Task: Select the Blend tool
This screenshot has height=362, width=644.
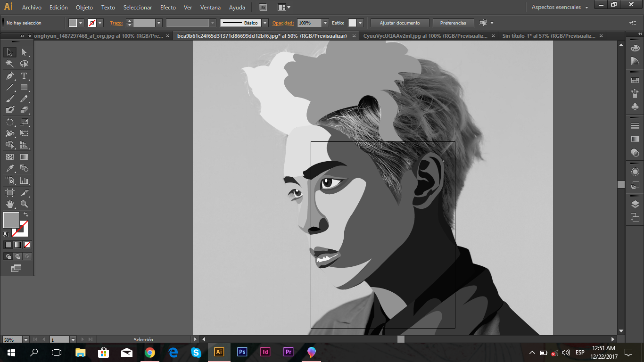Action: pyautogui.click(x=24, y=168)
